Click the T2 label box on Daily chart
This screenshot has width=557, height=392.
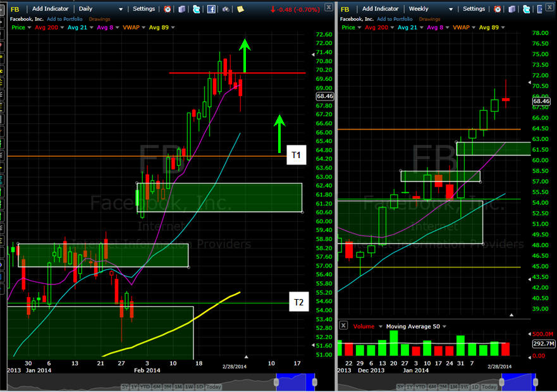[x=299, y=302]
